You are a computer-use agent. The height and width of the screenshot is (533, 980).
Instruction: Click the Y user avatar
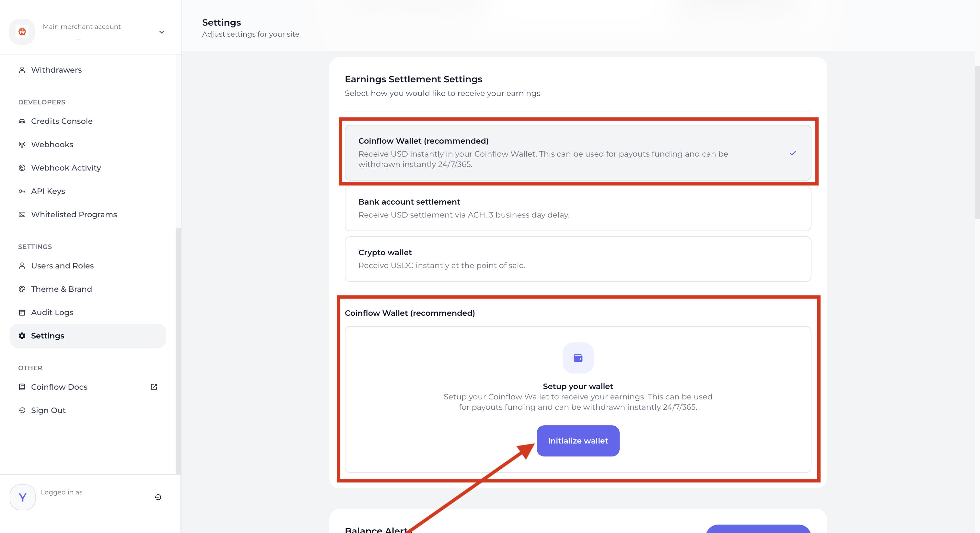coord(22,497)
